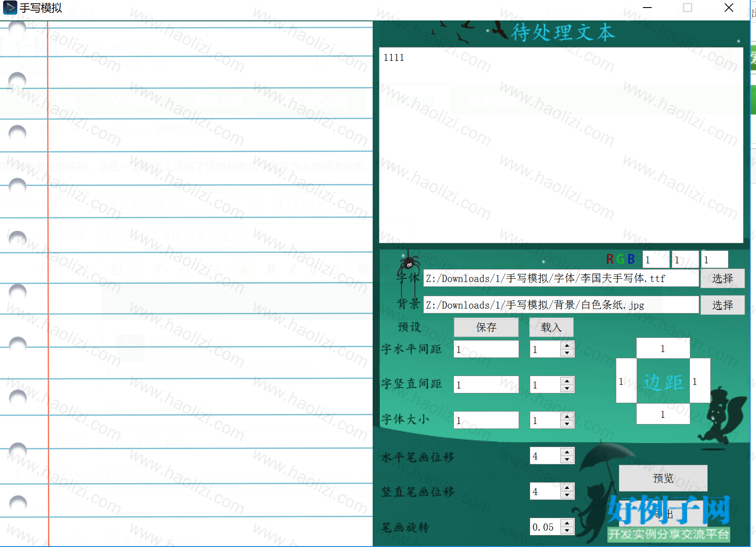The width and height of the screenshot is (756, 547).
Task: Click the 导出 export button
Action: 663,514
